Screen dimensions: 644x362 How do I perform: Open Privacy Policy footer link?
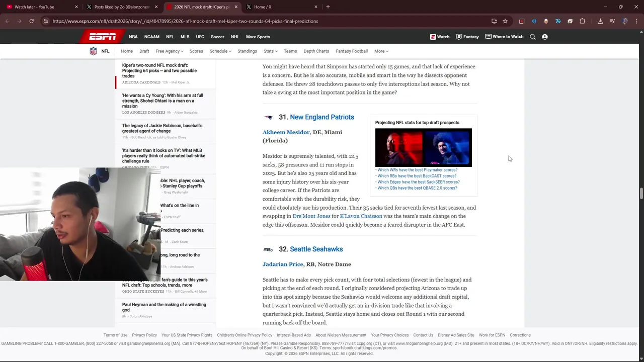click(144, 335)
